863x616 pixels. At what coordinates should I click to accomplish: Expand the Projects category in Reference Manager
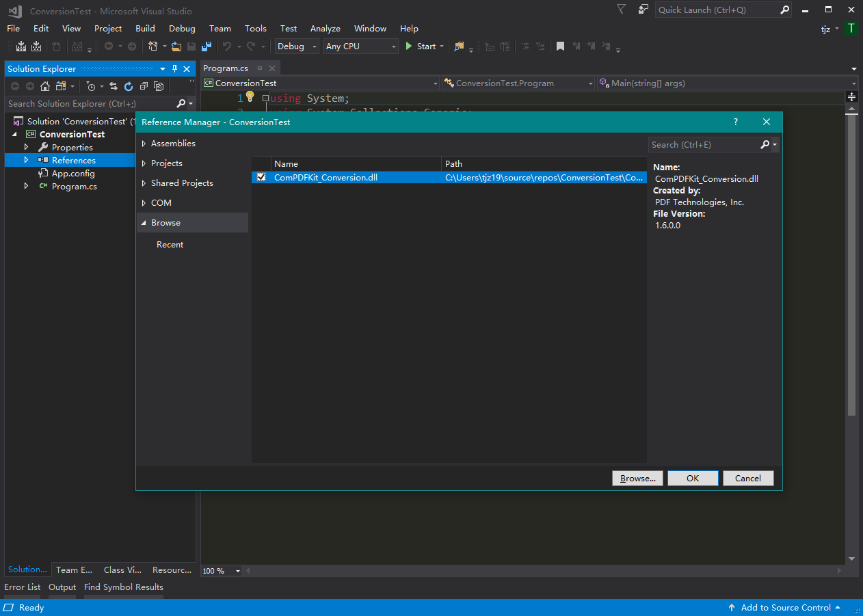pos(144,163)
